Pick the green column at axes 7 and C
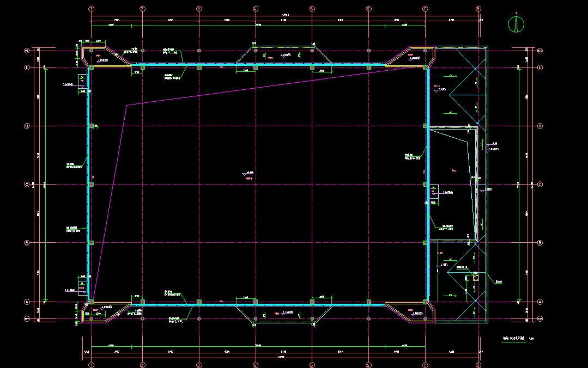Screen dimensions: 588x368 click(425, 185)
